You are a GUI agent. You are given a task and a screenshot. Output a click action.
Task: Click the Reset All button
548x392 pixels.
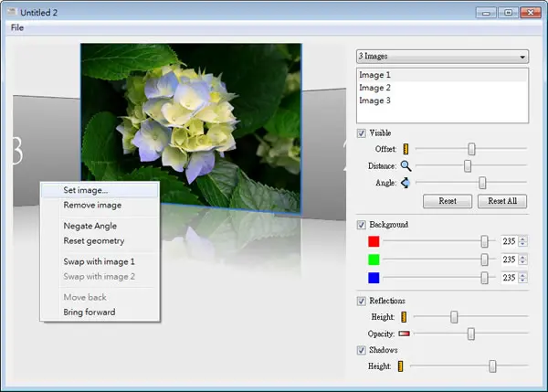pos(502,201)
